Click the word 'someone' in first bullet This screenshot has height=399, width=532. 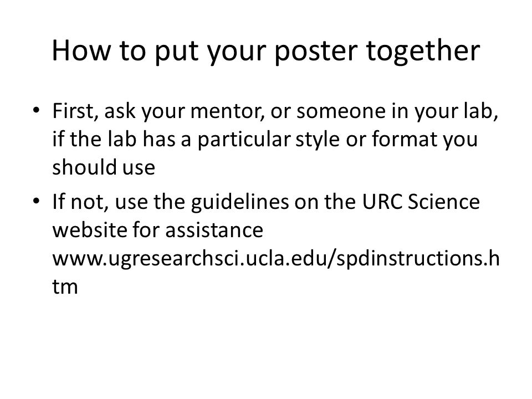click(x=341, y=111)
